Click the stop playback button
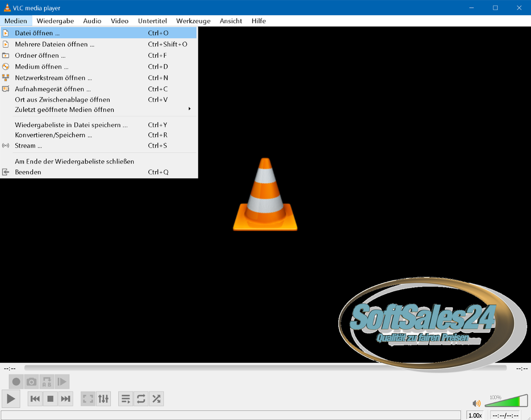Viewport: 531px width, 420px height. [x=50, y=398]
